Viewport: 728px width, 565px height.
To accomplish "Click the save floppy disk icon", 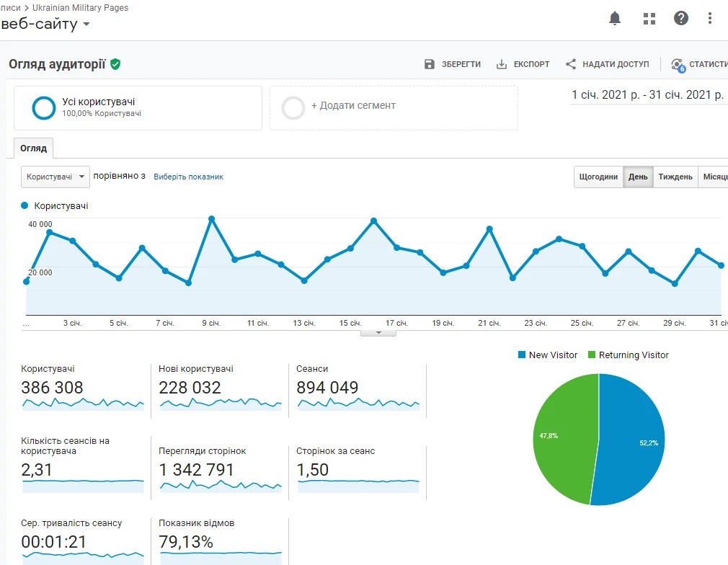I will coord(430,64).
